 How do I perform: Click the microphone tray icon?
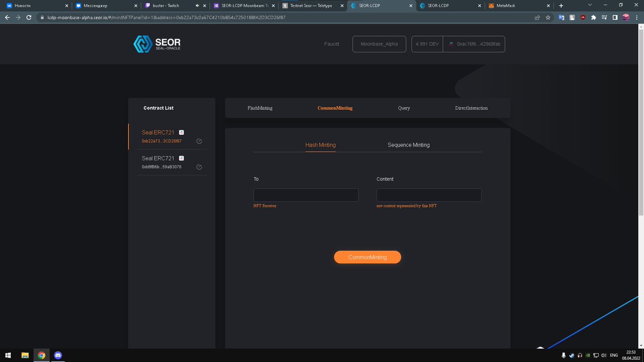click(563, 356)
